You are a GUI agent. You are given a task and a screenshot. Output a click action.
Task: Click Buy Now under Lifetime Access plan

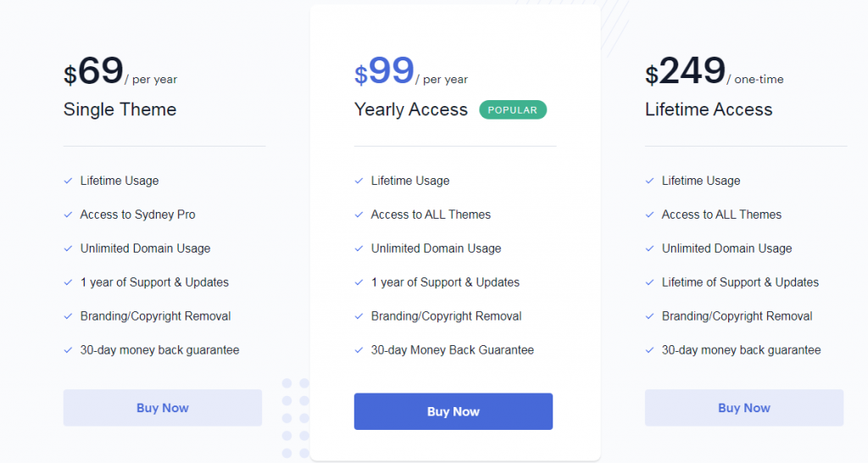tap(744, 408)
